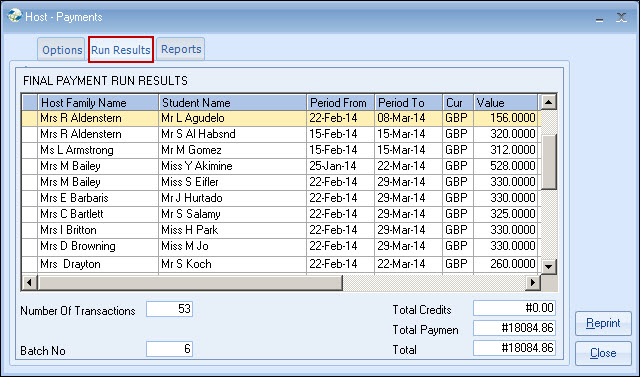Click row selector for Ms L Armstrong row
The width and height of the screenshot is (640, 377).
(29, 150)
